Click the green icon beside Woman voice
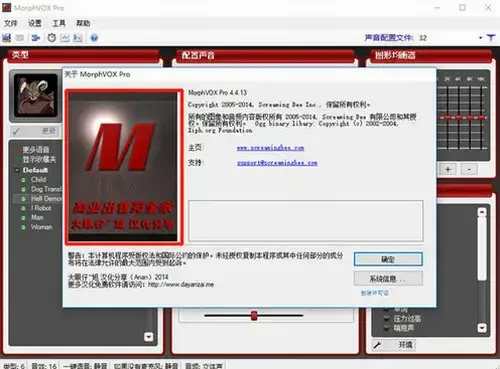 click(24, 227)
